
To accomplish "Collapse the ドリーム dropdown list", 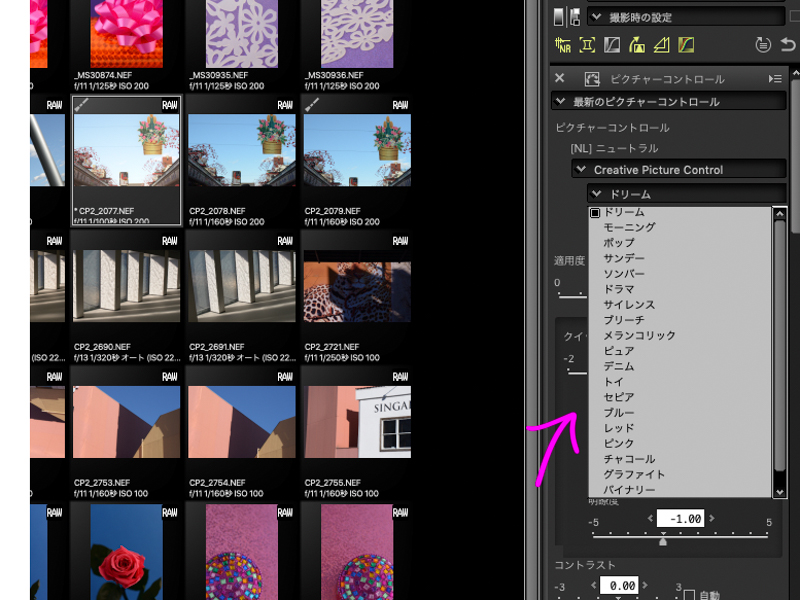I will click(687, 194).
